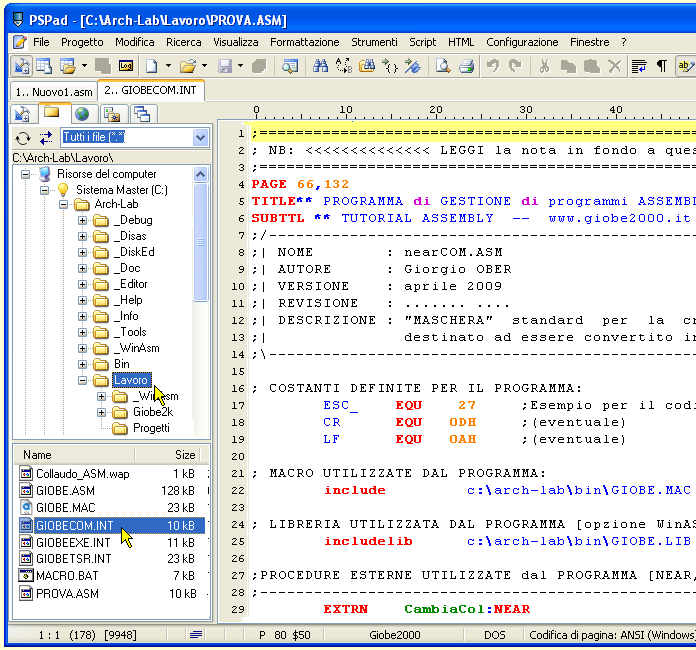
Task: Switch to the file explorer folder tab
Action: point(51,113)
